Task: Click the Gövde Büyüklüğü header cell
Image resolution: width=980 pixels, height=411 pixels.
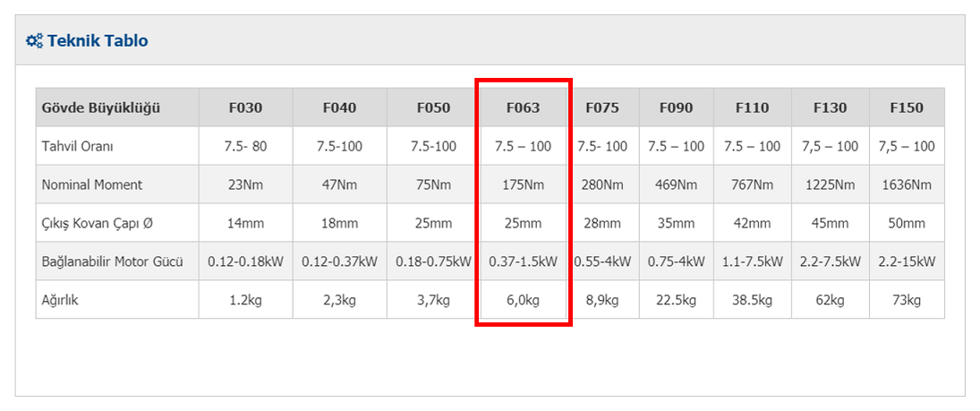Action: [117, 107]
